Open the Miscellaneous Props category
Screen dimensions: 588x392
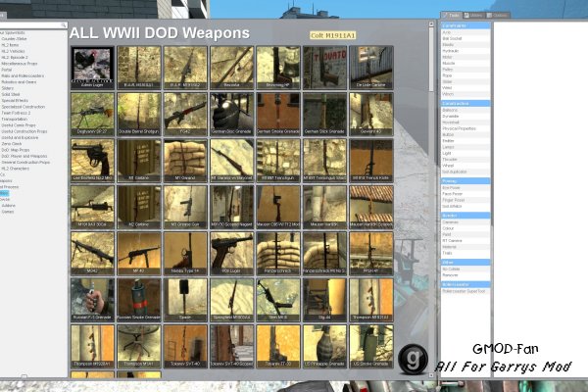[x=20, y=64]
